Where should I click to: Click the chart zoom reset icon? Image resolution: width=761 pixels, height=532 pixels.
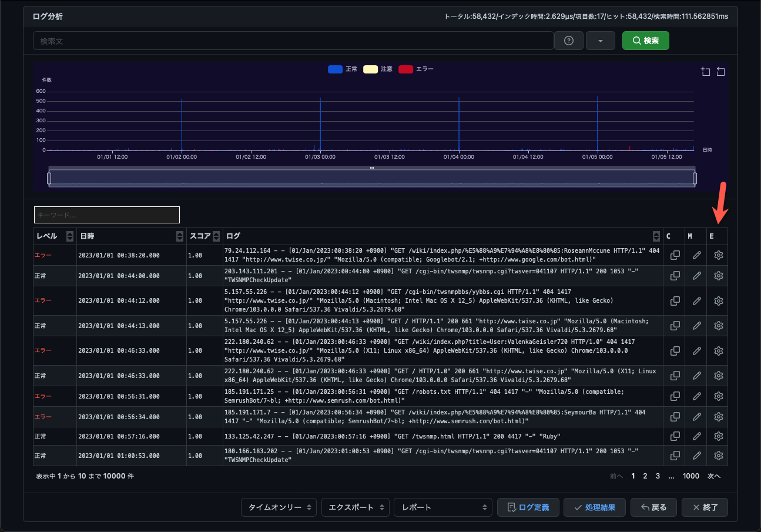[x=721, y=72]
